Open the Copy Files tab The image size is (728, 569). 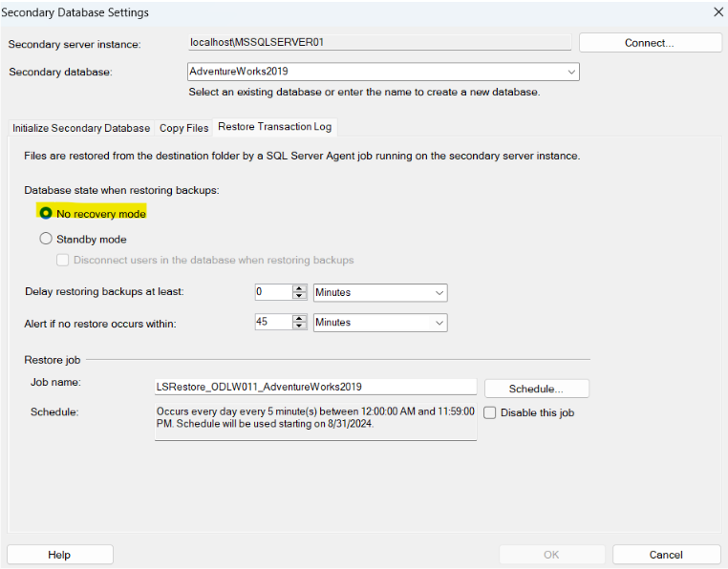[184, 128]
